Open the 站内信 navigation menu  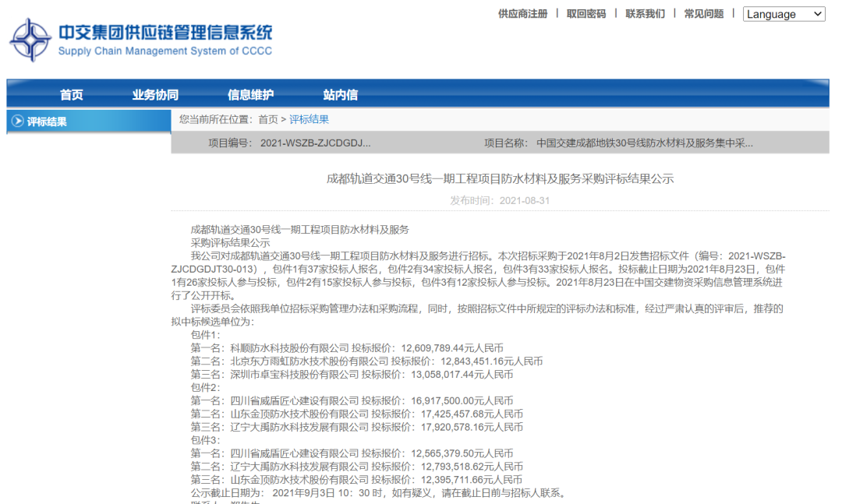[341, 95]
